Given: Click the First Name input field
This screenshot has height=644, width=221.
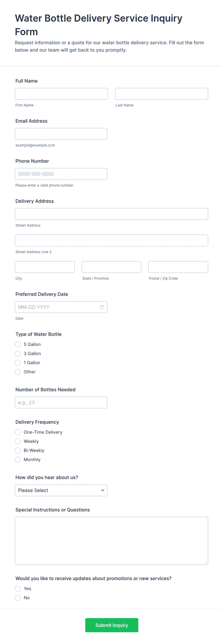Looking at the screenshot, I should coord(61,94).
